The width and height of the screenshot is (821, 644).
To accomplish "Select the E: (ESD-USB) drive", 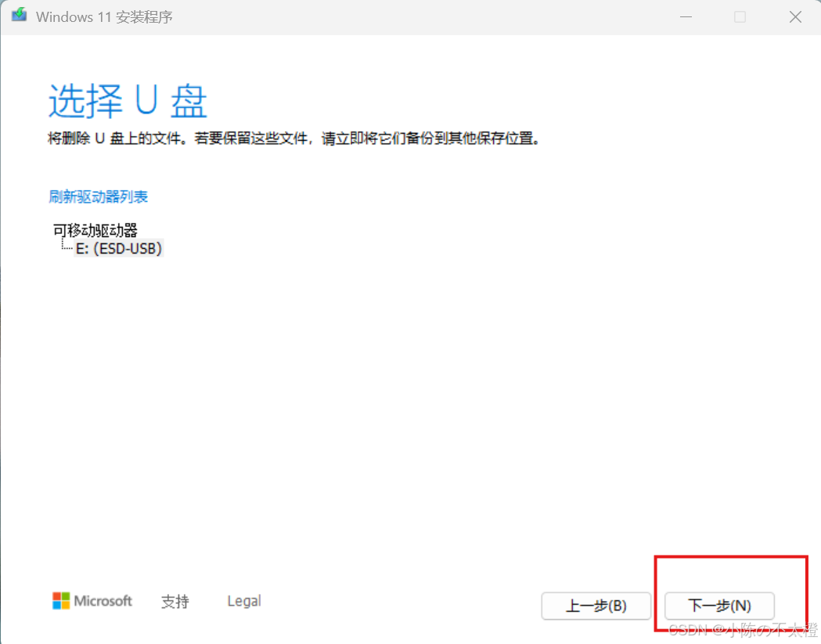I will tap(119, 248).
